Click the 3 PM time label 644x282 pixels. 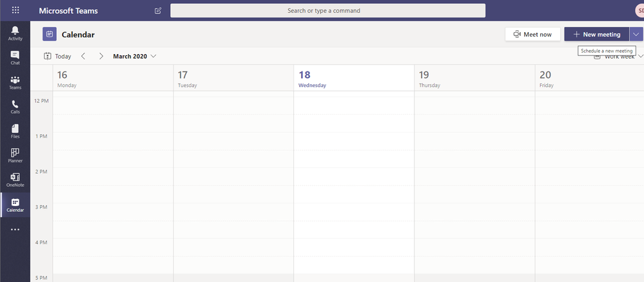pyautogui.click(x=41, y=207)
